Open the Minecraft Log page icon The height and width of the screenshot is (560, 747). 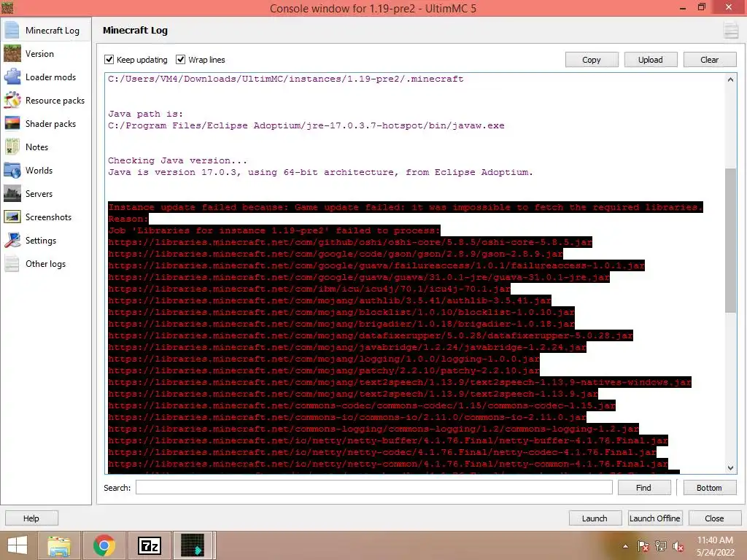(12, 30)
